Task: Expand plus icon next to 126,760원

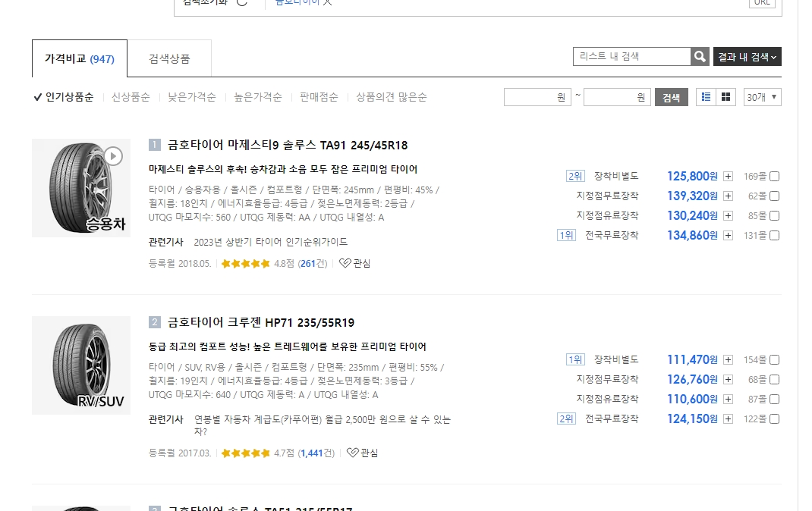Action: [x=728, y=380]
